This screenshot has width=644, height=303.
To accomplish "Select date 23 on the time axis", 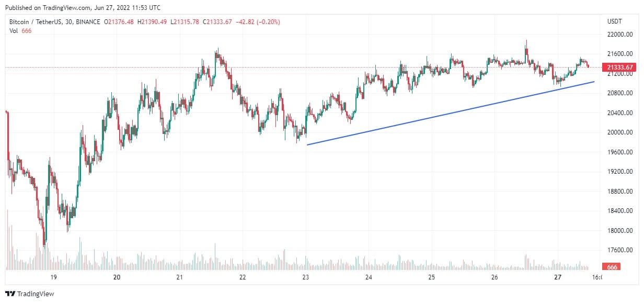I will pos(306,277).
